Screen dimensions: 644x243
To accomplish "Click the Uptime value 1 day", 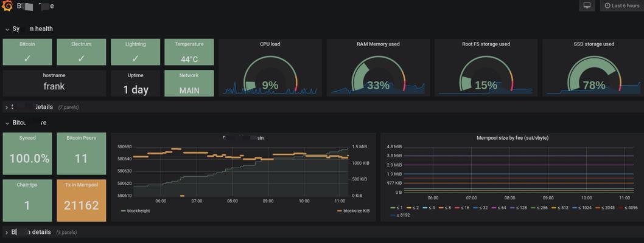I will pyautogui.click(x=136, y=90).
